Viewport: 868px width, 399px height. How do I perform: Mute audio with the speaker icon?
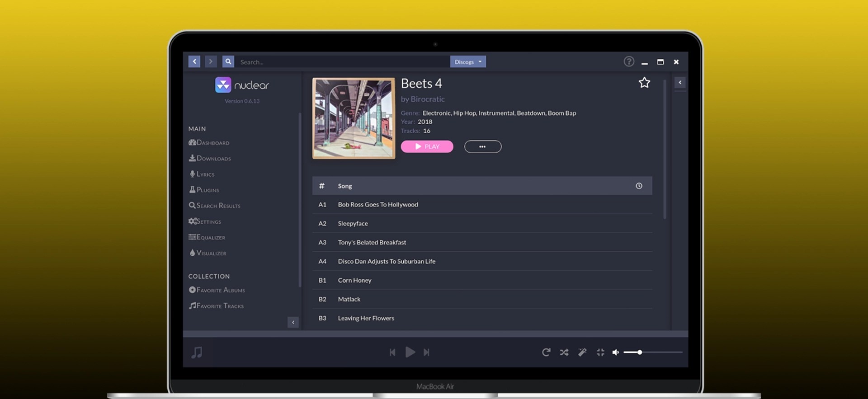pyautogui.click(x=615, y=352)
